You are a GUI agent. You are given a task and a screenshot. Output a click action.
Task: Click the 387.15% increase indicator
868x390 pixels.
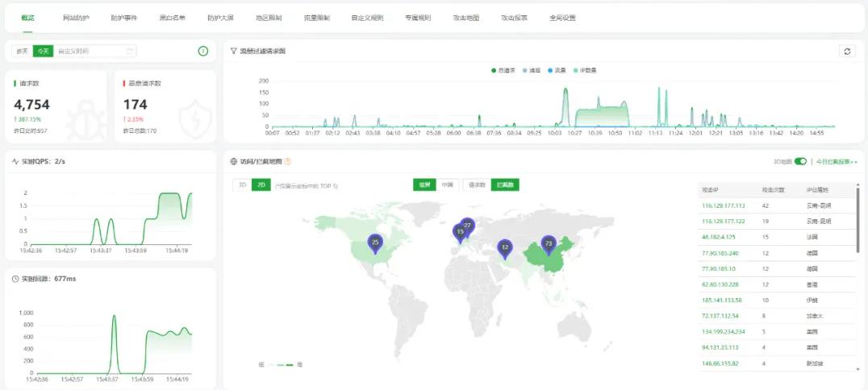pos(27,119)
